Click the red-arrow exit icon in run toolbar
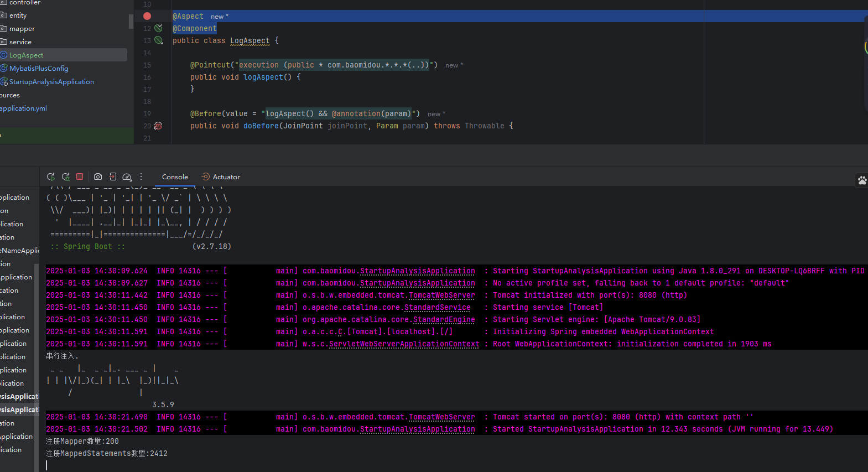This screenshot has height=472, width=868. point(112,177)
